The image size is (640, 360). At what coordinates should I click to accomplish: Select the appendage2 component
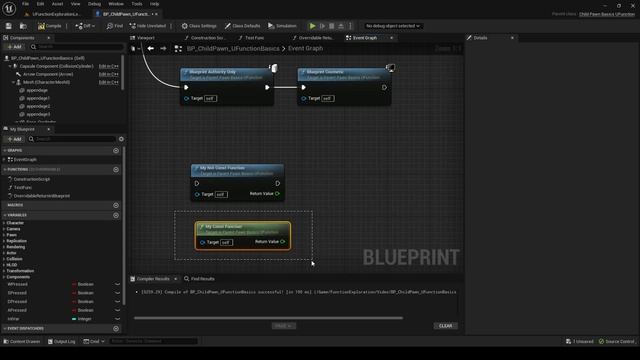pyautogui.click(x=38, y=106)
